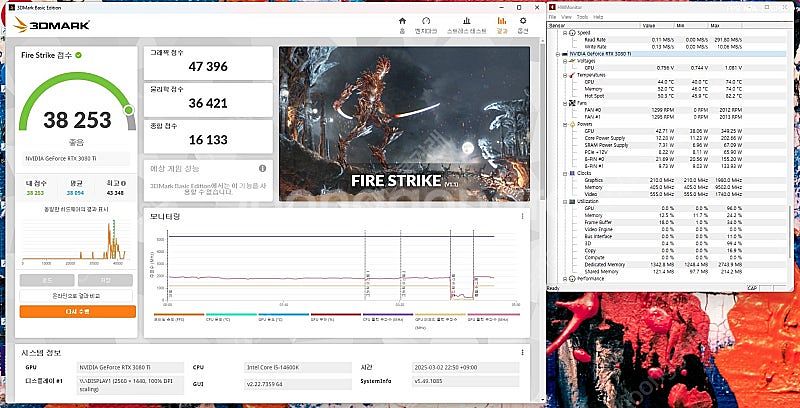Open the monitoring panel three-dot menu
Screen dimensions: 800x408
[522, 216]
